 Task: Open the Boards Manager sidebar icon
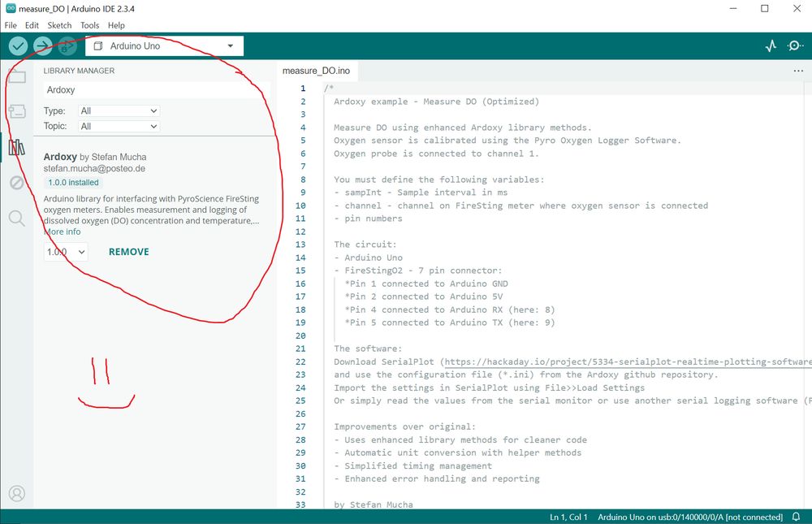click(x=16, y=111)
